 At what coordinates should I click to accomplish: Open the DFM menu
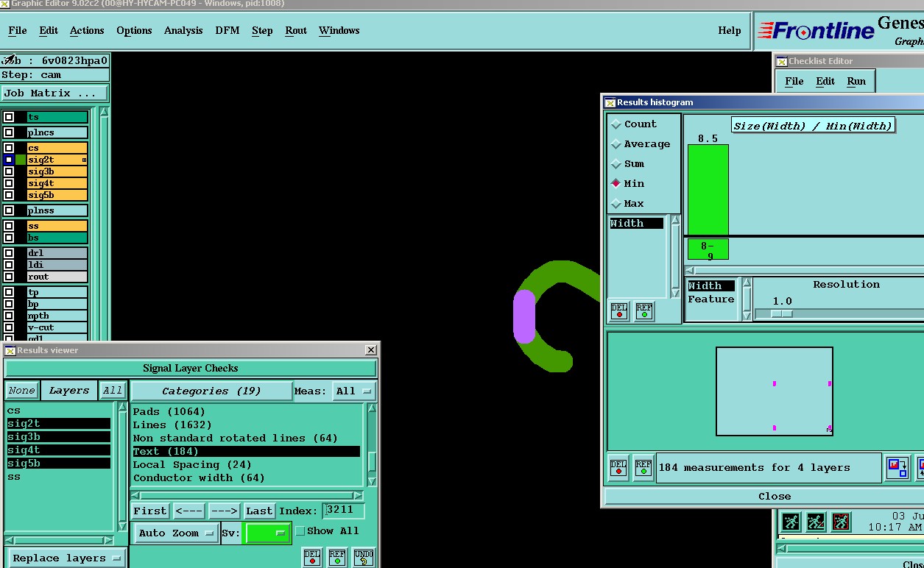click(228, 31)
